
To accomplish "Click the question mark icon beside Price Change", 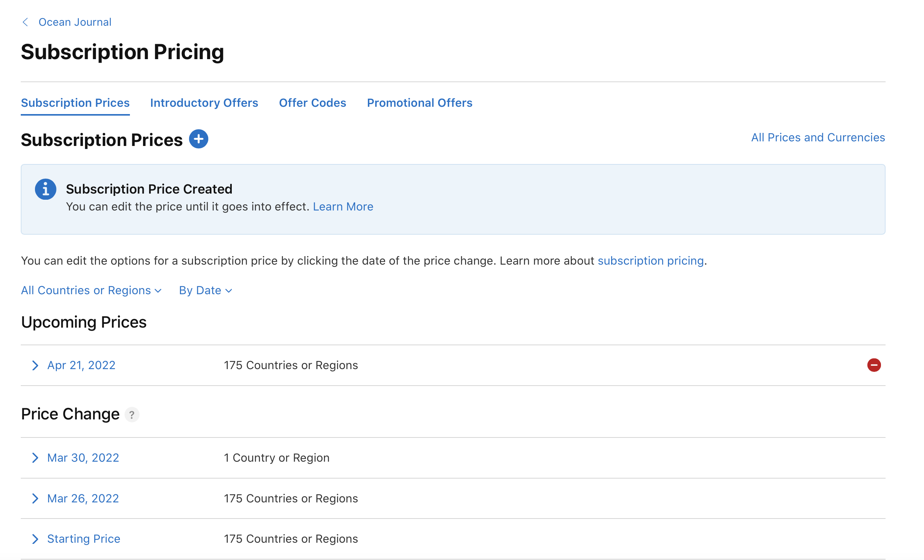I will pos(132,415).
